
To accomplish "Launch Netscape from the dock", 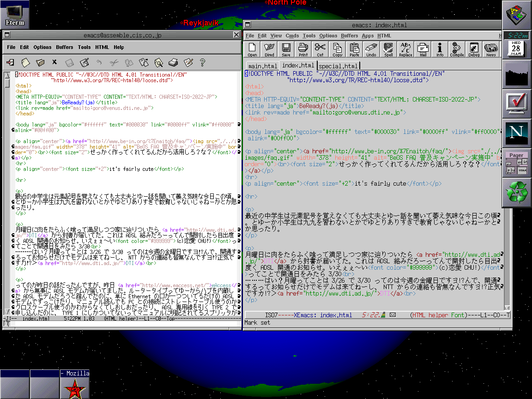I will (x=516, y=133).
